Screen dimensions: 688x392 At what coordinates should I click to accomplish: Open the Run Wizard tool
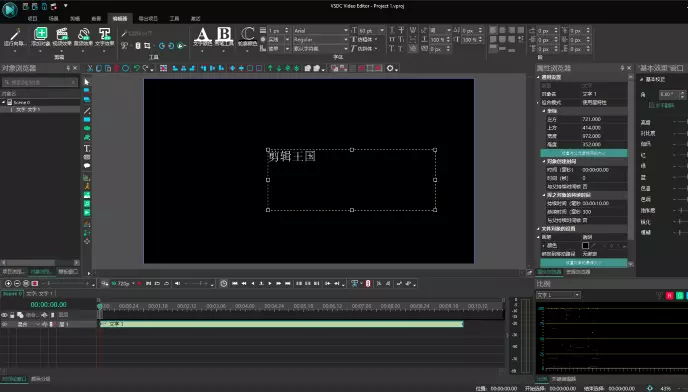click(15, 38)
